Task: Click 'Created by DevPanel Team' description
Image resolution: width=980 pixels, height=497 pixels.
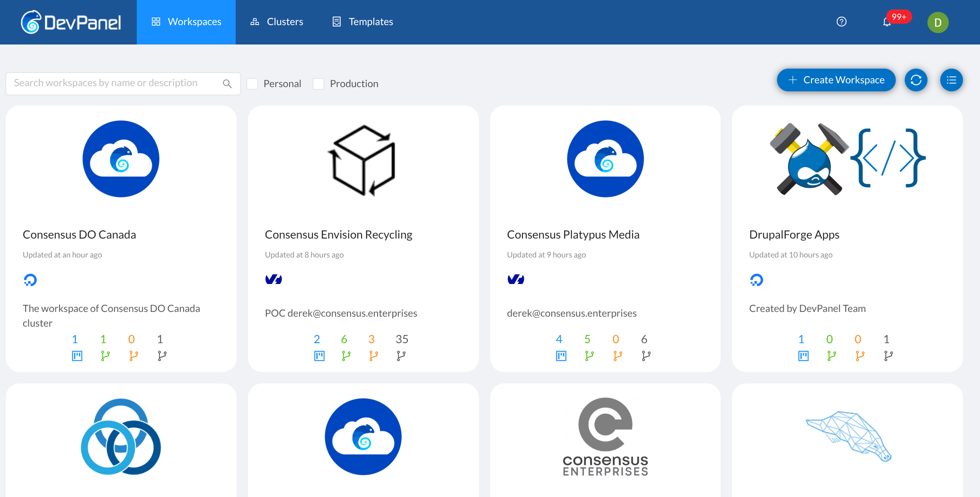Action: pos(807,309)
